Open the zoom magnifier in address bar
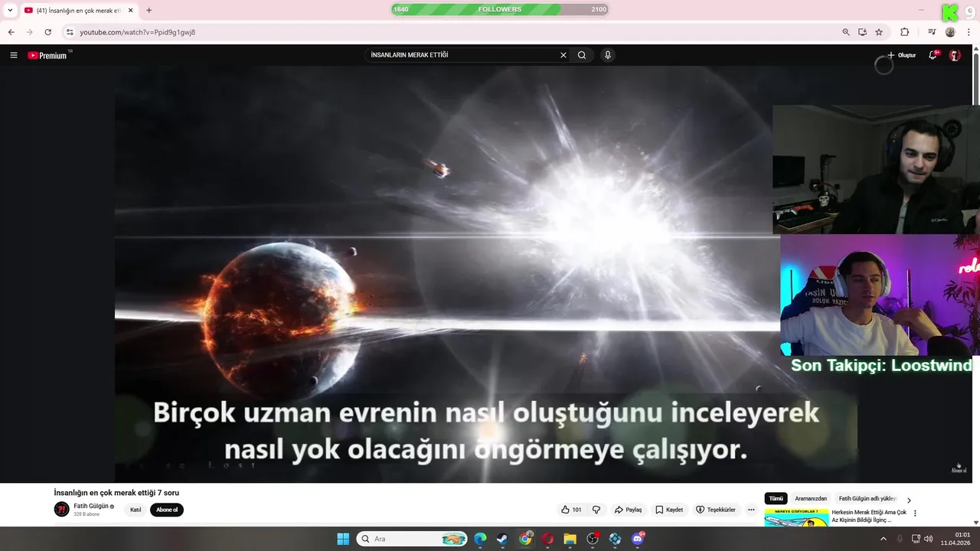The width and height of the screenshot is (980, 551). (846, 32)
